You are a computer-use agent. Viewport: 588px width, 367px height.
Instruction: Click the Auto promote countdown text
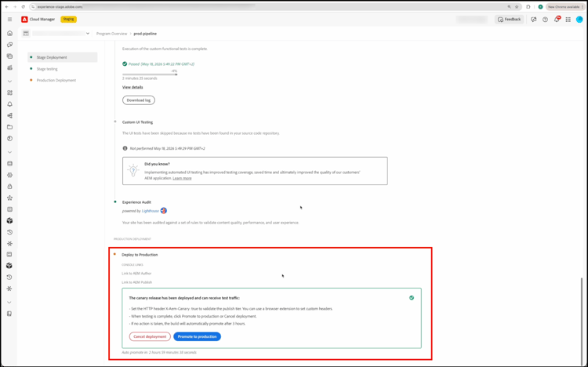tap(159, 352)
